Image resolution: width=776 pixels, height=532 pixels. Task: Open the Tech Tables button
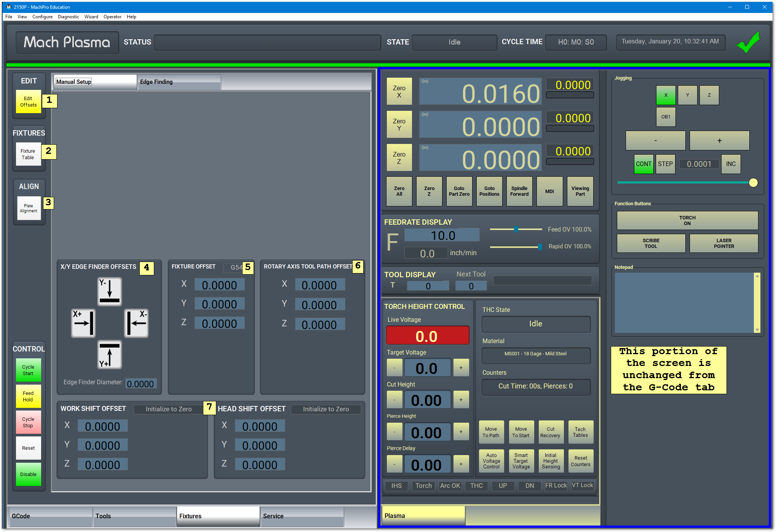580,432
